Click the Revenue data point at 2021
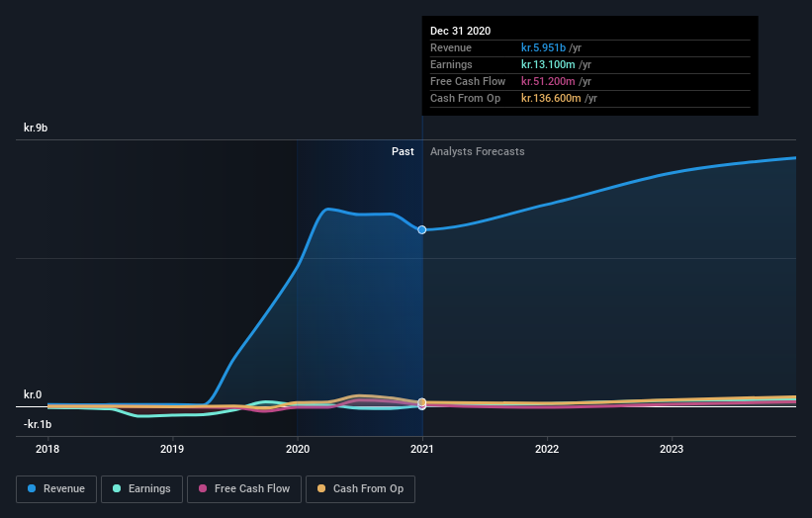 coord(422,229)
